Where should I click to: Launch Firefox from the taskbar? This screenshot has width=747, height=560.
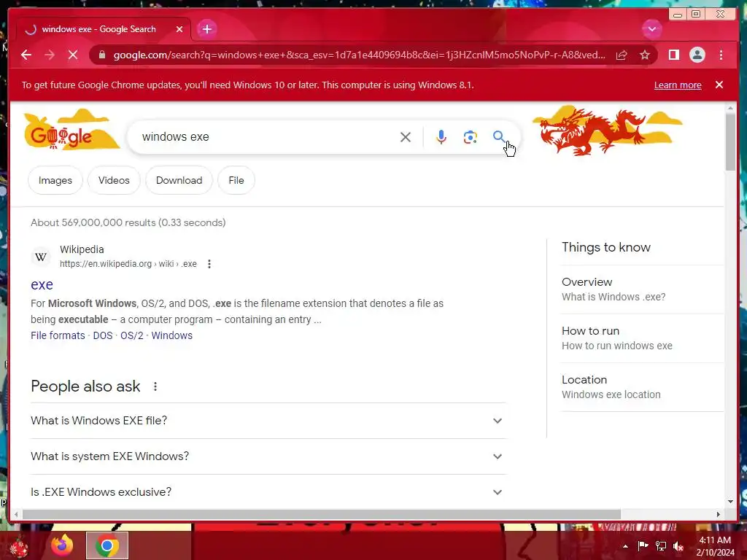point(63,545)
